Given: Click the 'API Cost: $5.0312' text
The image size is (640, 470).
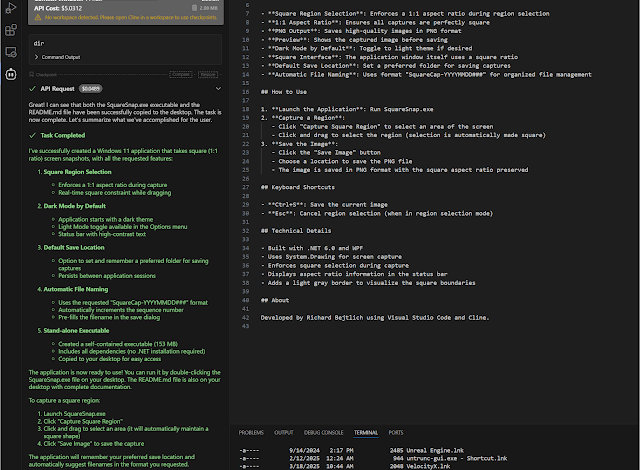Looking at the screenshot, I should (58, 8).
